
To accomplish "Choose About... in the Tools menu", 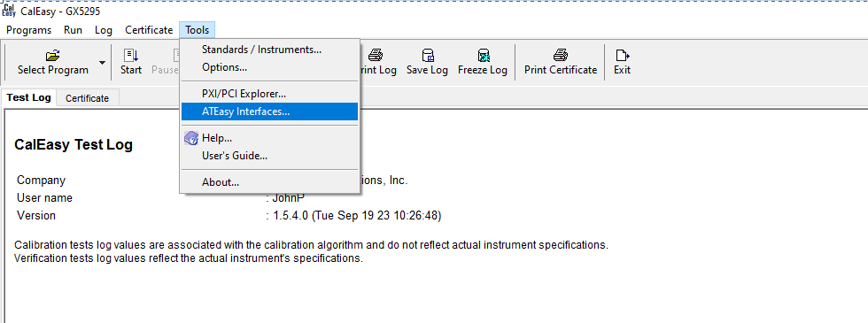I will tap(269, 182).
